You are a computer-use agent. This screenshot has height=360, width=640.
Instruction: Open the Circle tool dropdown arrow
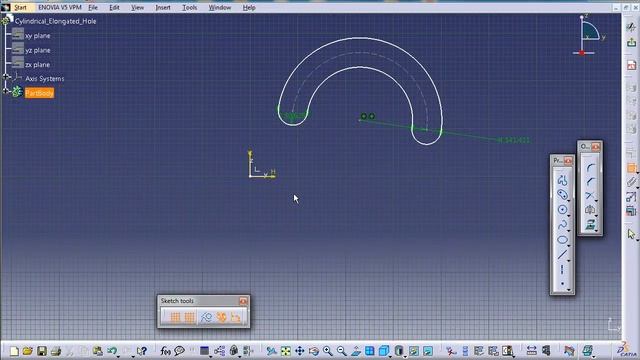click(569, 216)
